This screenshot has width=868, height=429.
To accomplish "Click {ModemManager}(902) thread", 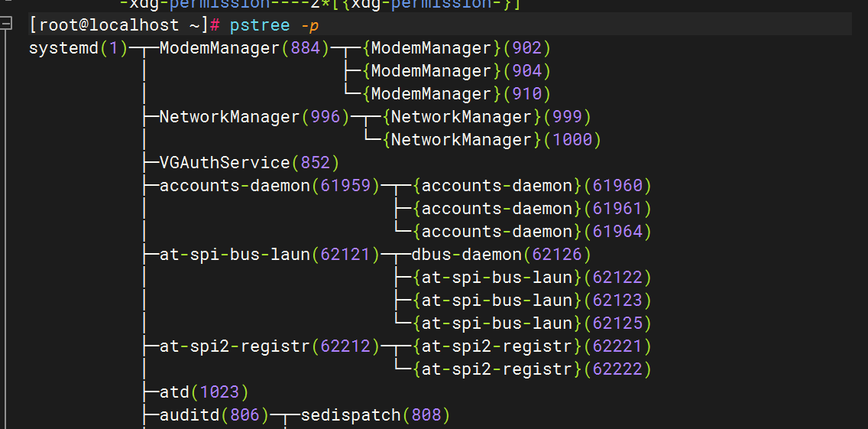I will [x=457, y=49].
